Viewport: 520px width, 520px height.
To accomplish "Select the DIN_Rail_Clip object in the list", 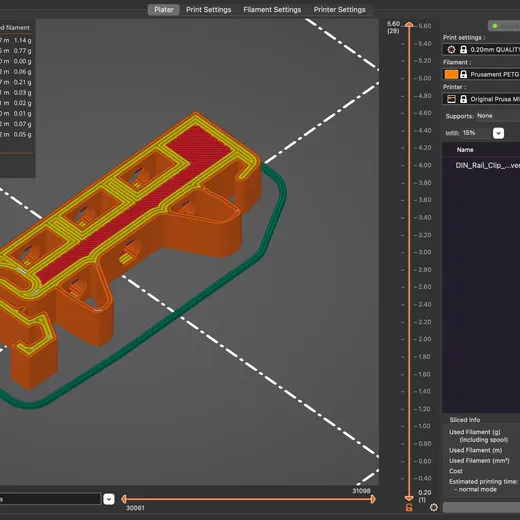I will click(x=487, y=165).
